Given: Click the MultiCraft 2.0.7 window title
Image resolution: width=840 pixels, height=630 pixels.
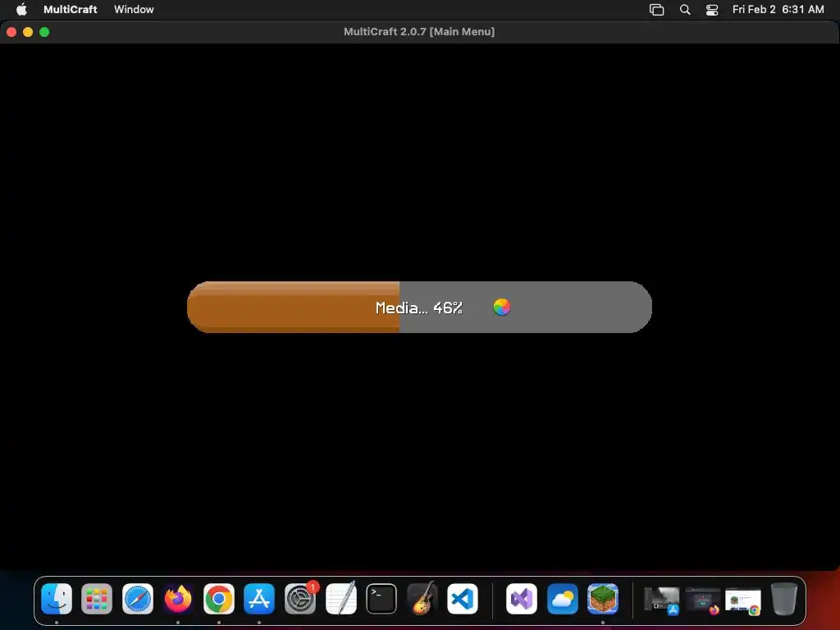Looking at the screenshot, I should 419,32.
